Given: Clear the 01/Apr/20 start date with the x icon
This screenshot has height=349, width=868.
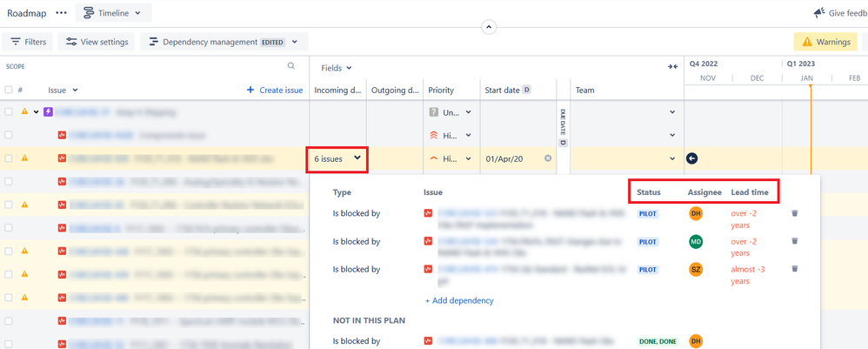Looking at the screenshot, I should pos(548,158).
